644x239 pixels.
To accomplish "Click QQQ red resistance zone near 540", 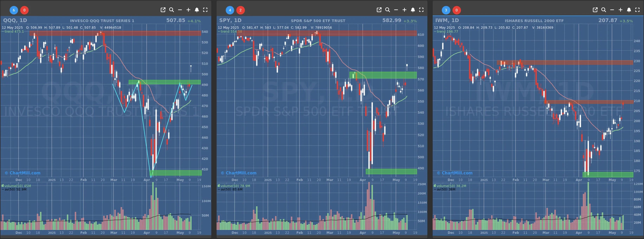I will coord(115,33).
